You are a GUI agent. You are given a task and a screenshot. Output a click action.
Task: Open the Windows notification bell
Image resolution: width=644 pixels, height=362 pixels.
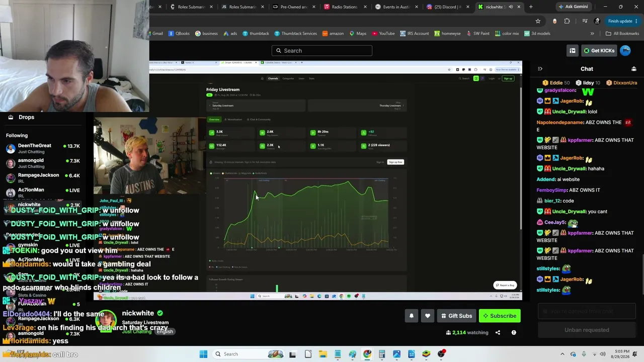tap(635, 354)
